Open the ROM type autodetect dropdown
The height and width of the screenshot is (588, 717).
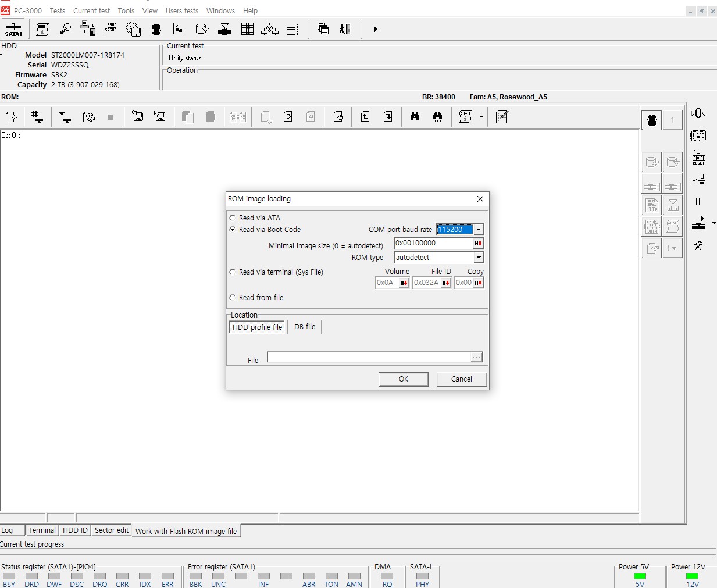click(x=479, y=258)
